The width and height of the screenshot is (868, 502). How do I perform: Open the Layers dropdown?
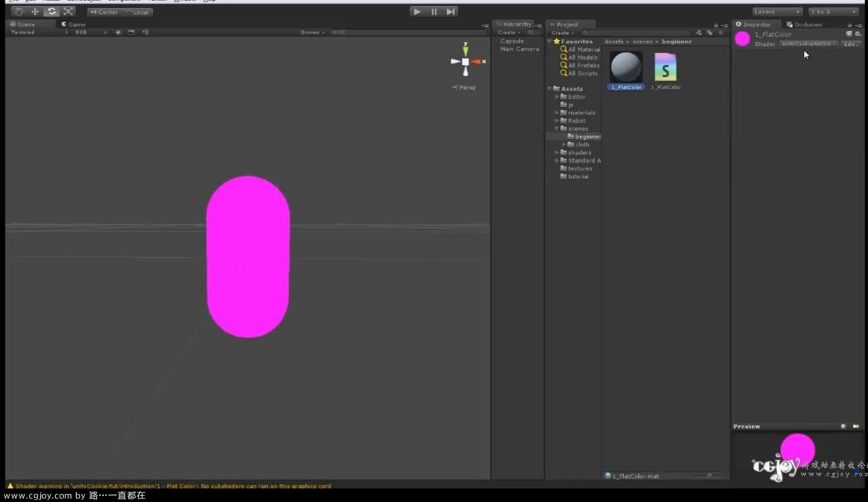point(777,12)
